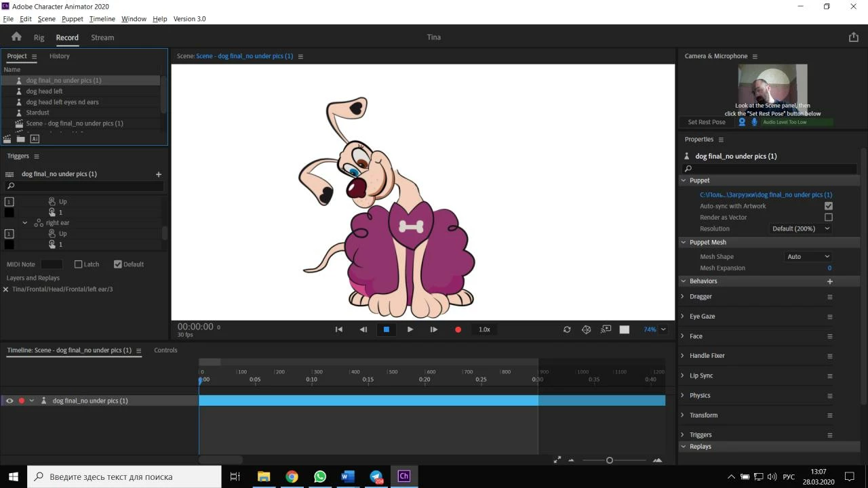Create a new scene in Project panel
Image resolution: width=868 pixels, height=488 pixels.
coord(7,139)
